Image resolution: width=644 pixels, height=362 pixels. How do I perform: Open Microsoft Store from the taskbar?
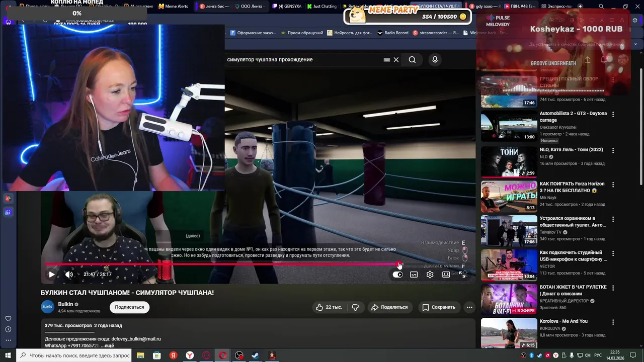click(157, 355)
